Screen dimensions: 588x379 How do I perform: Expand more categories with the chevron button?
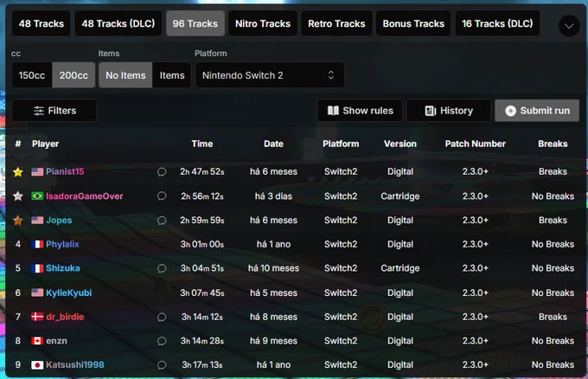click(569, 26)
